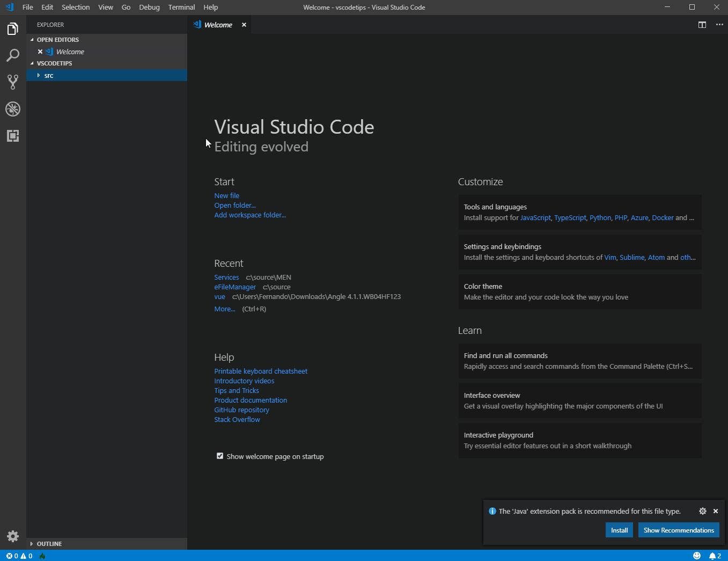Click the VS Code logo in title bar

pos(10,7)
